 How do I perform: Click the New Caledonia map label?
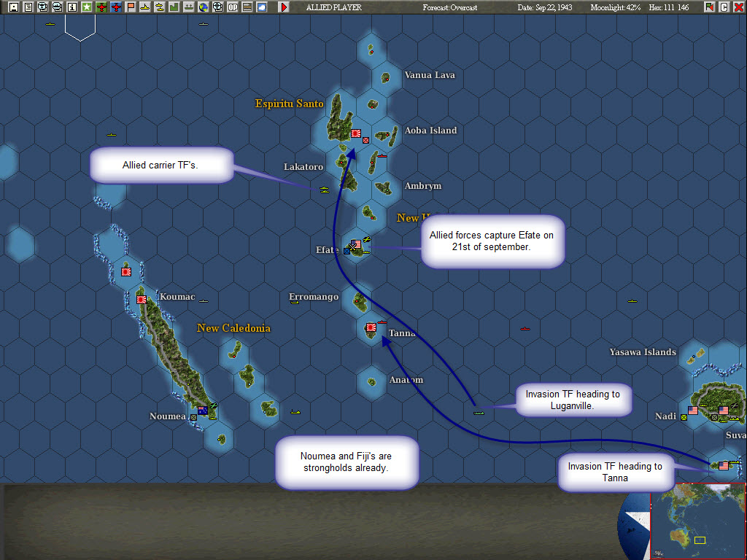click(x=233, y=328)
